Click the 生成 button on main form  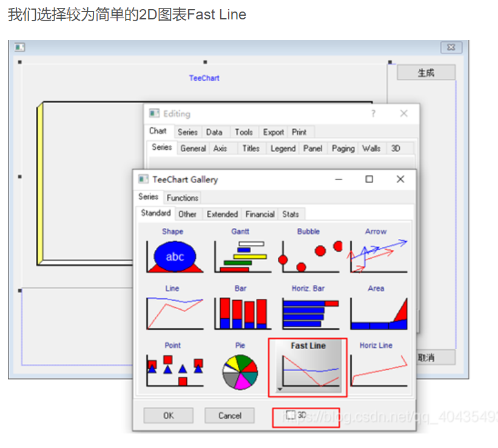coord(426,73)
